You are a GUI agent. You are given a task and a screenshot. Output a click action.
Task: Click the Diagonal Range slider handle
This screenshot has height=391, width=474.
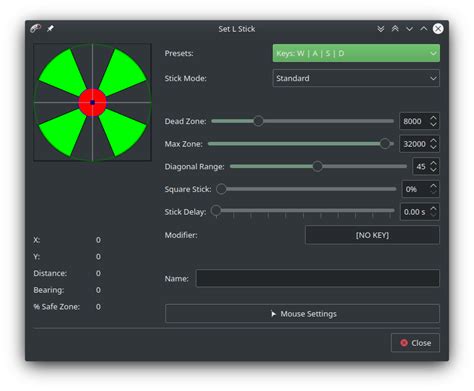click(x=317, y=166)
